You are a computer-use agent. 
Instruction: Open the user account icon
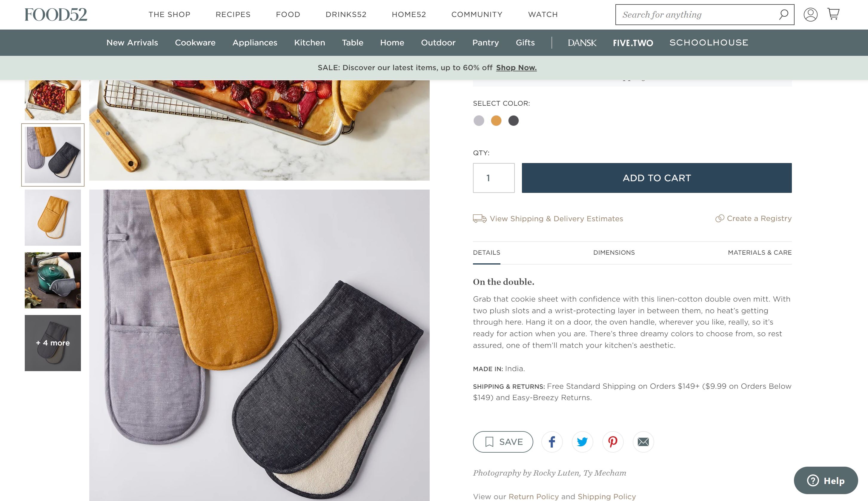coord(810,14)
